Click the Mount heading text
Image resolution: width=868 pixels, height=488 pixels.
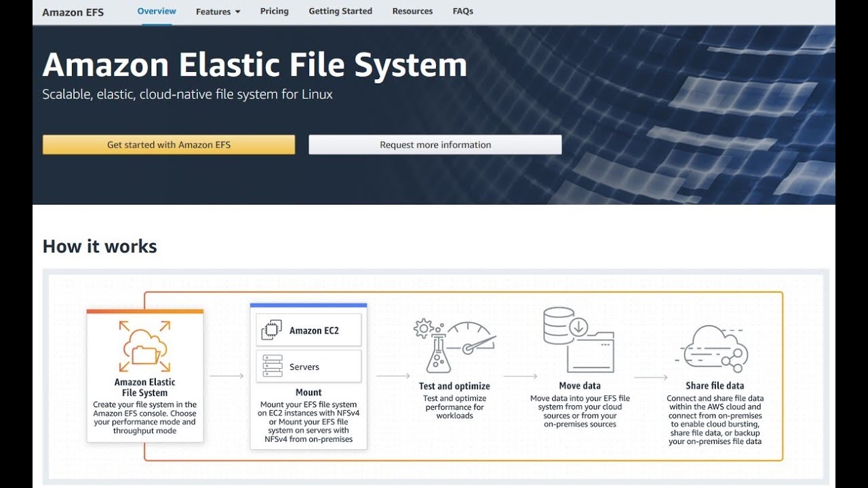[x=309, y=392]
